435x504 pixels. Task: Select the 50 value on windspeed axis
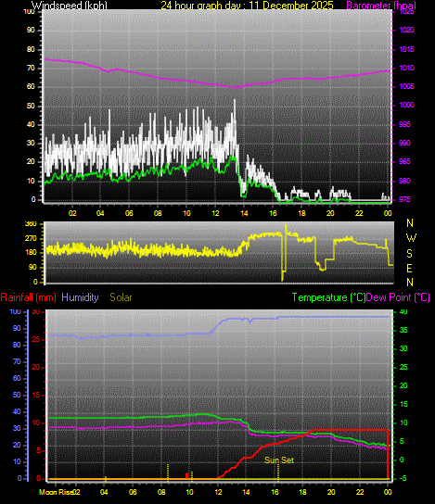pos(31,106)
